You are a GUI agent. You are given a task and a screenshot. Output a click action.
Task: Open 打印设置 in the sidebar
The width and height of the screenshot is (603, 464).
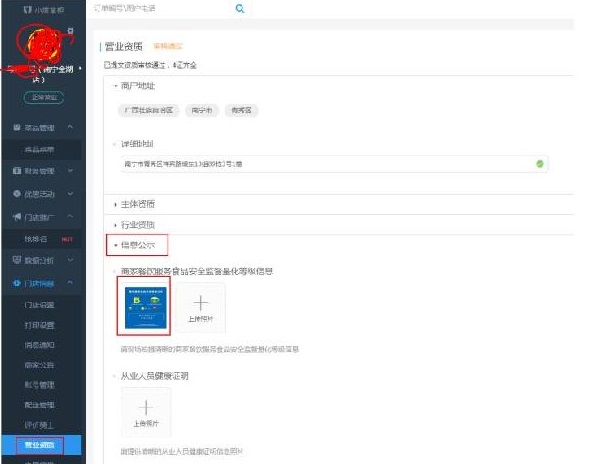click(40, 323)
